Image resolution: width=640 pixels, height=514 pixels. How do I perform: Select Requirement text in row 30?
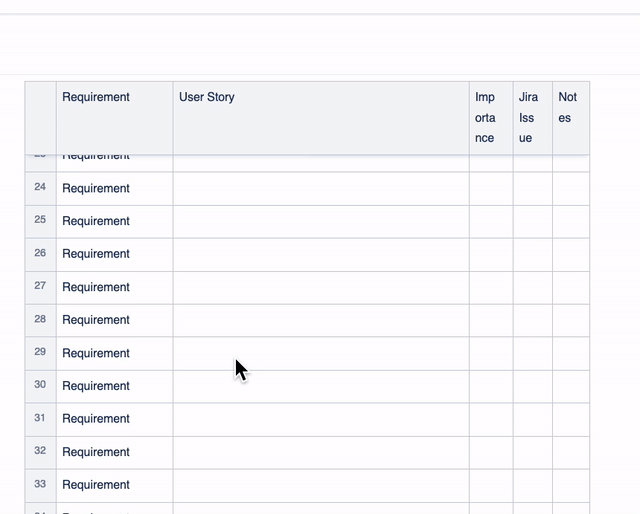pyautogui.click(x=96, y=386)
